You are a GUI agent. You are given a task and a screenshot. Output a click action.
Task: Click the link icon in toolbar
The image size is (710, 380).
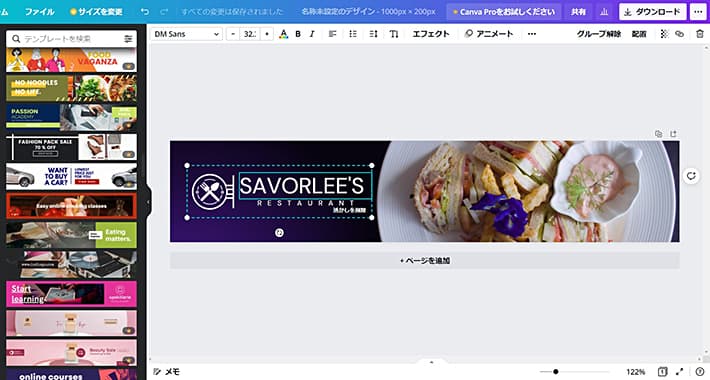click(x=679, y=34)
